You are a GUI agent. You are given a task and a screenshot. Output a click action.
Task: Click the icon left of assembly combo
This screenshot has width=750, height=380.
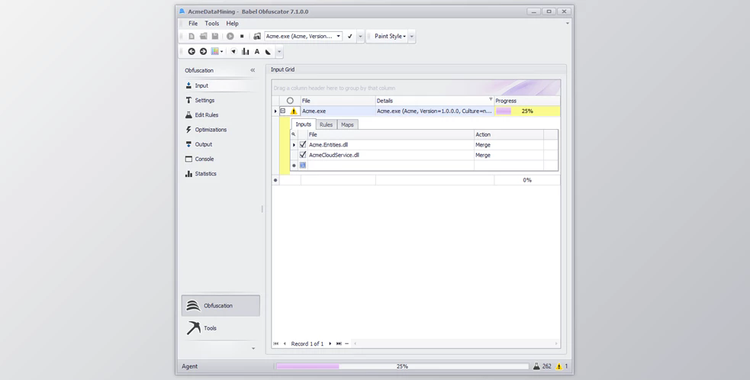pos(257,36)
